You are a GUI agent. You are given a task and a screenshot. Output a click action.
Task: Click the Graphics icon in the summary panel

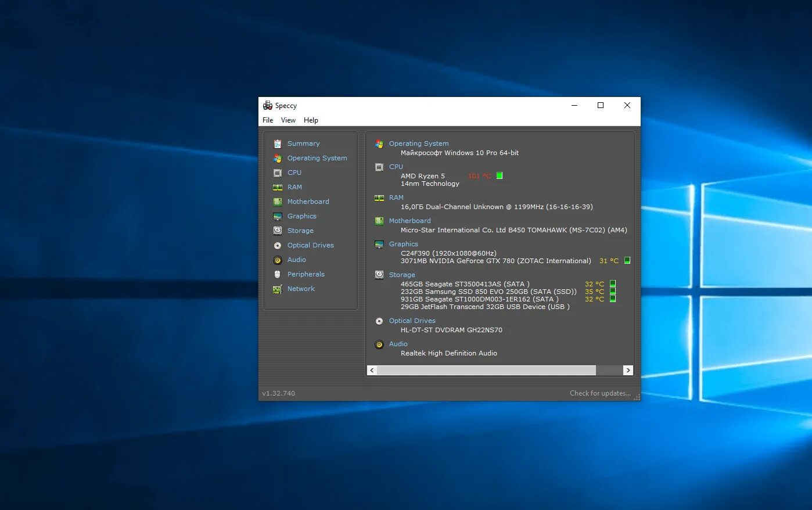(x=379, y=244)
